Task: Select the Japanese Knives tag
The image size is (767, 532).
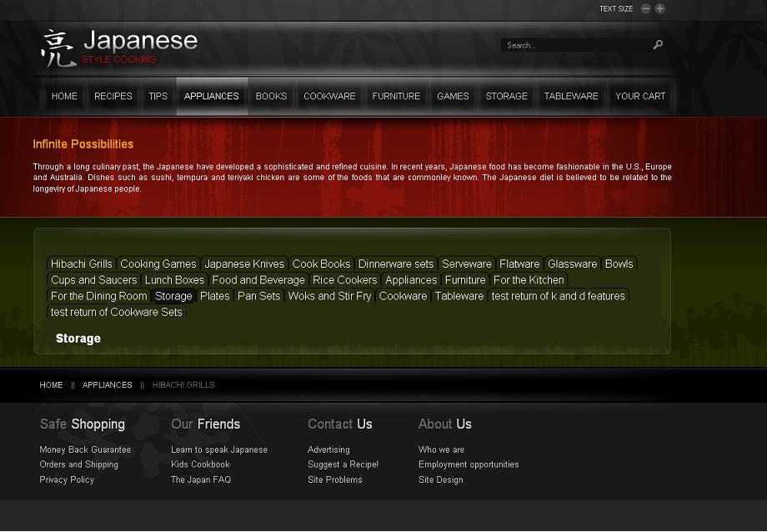Action: point(244,263)
